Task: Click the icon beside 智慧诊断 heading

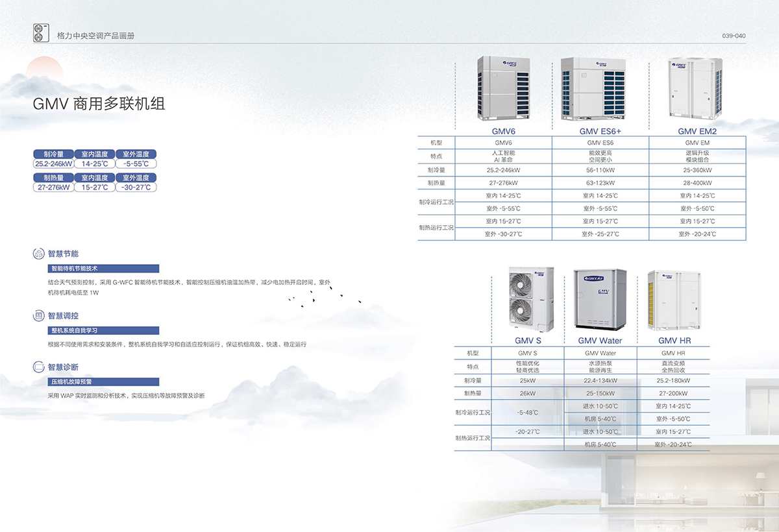Action: [38, 367]
